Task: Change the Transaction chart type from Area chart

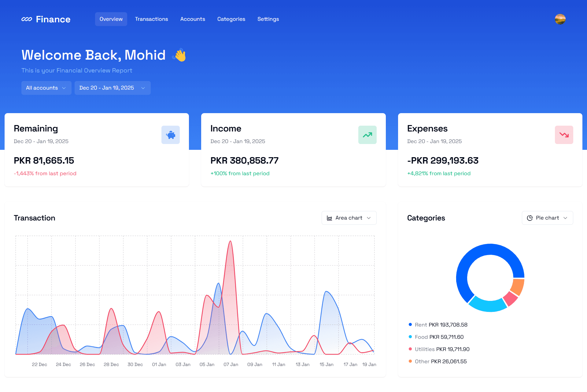Action: tap(349, 218)
